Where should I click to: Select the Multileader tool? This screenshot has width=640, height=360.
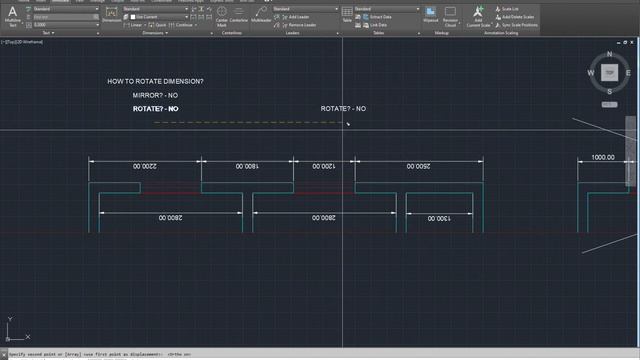click(x=261, y=15)
